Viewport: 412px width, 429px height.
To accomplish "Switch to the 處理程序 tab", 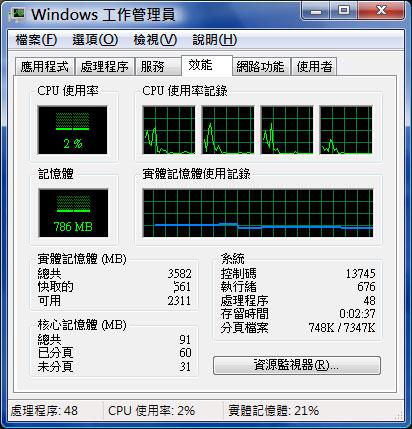I will [x=105, y=67].
